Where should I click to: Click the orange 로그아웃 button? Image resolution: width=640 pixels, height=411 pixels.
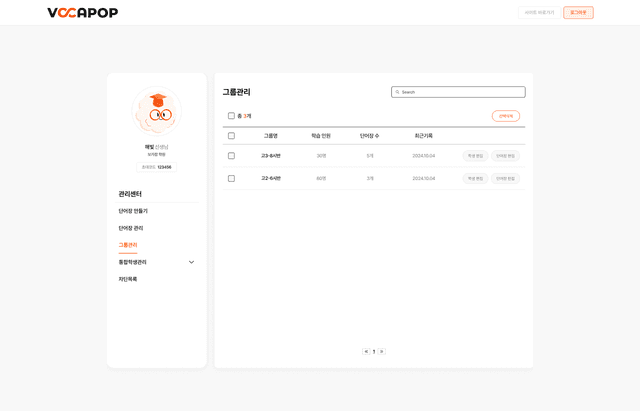[578, 13]
